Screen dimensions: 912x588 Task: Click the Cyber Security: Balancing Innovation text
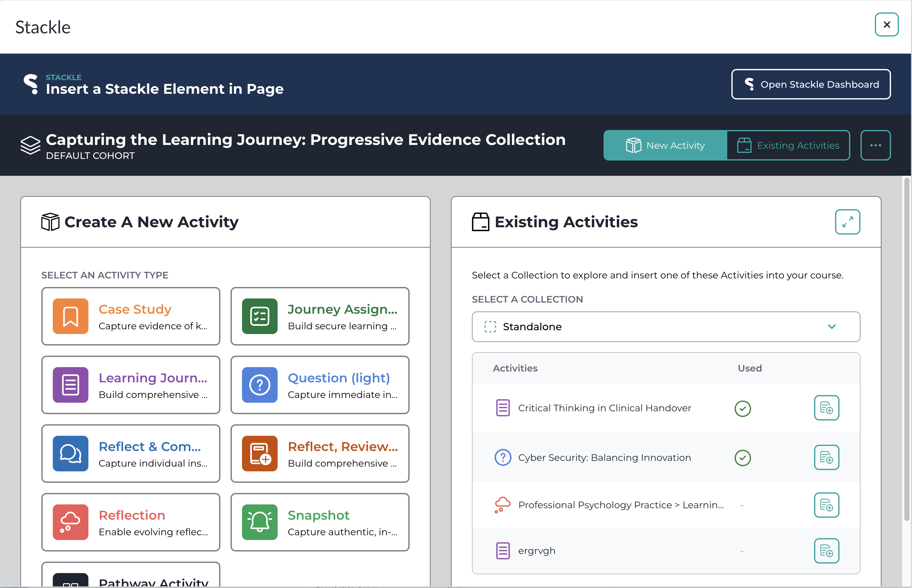click(605, 457)
